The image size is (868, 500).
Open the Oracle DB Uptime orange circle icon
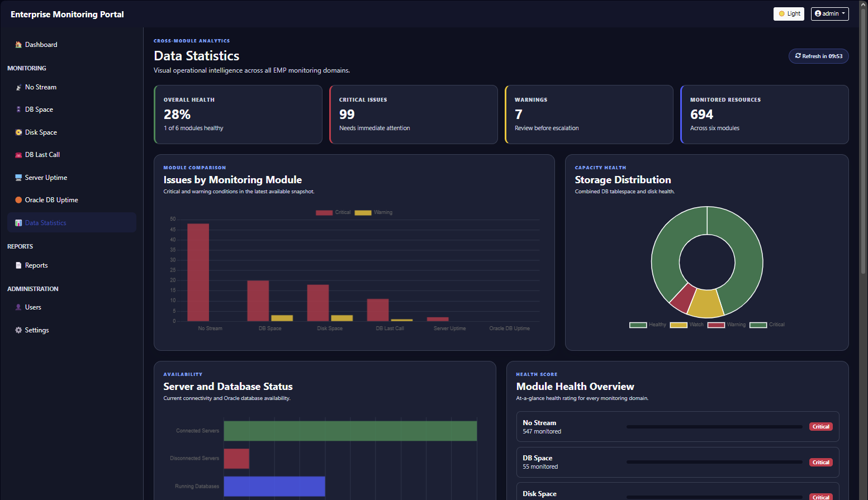[x=18, y=200]
